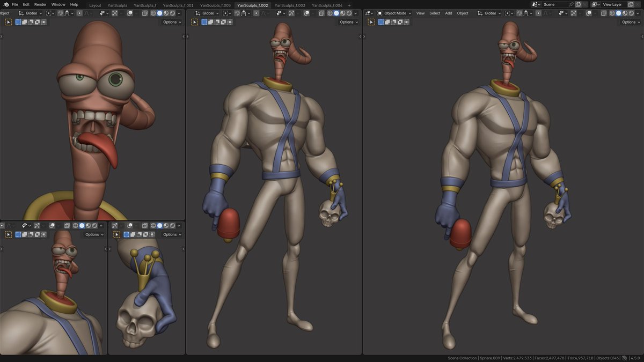Image resolution: width=644 pixels, height=362 pixels.
Task: Click the Tris:4,957,718 status entry
Action: 580,358
